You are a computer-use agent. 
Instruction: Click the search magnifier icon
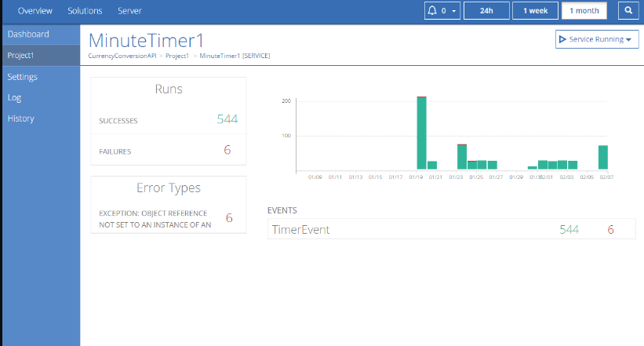(x=628, y=11)
